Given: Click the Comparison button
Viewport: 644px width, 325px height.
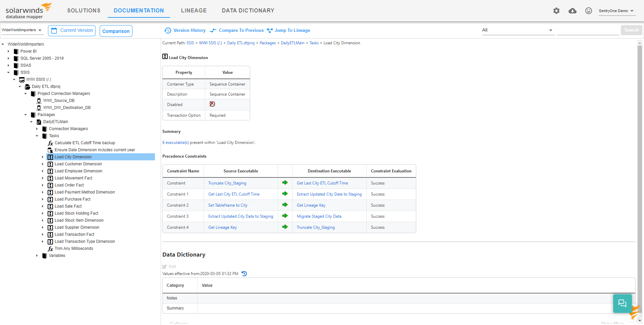Looking at the screenshot, I should [116, 31].
